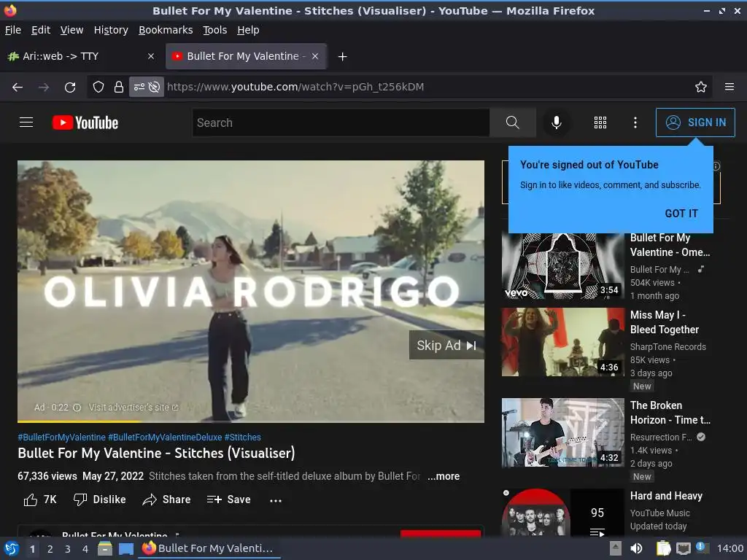Open the taskbar start menu icon
The width and height of the screenshot is (747, 560).
pos(11,548)
